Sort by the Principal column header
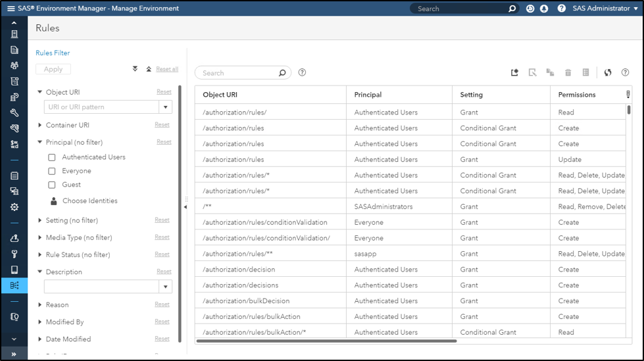644x361 pixels. 368,95
